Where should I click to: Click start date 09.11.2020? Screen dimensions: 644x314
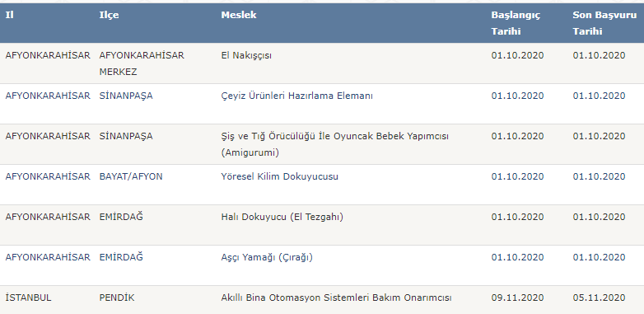tap(517, 298)
